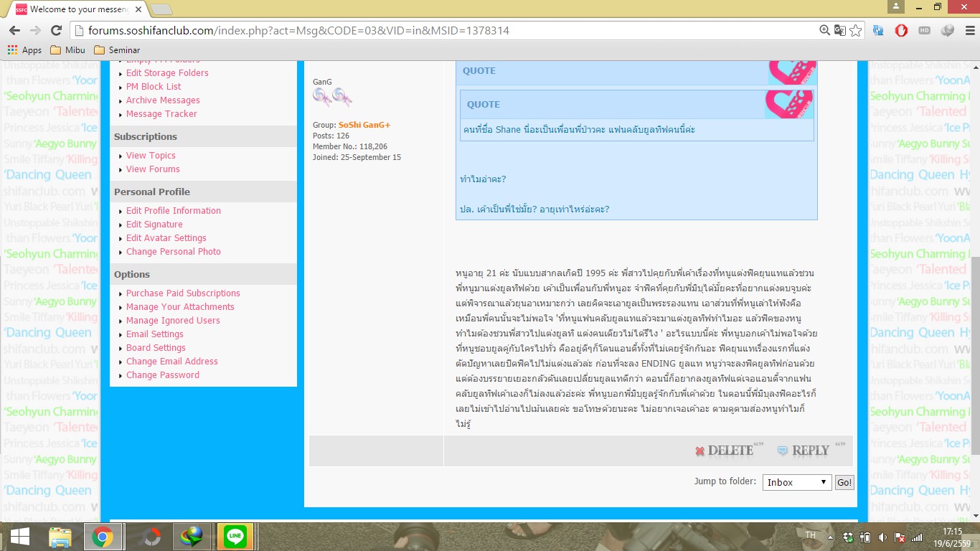
Task: Open the Mibu bookmarks folder
Action: click(x=67, y=50)
